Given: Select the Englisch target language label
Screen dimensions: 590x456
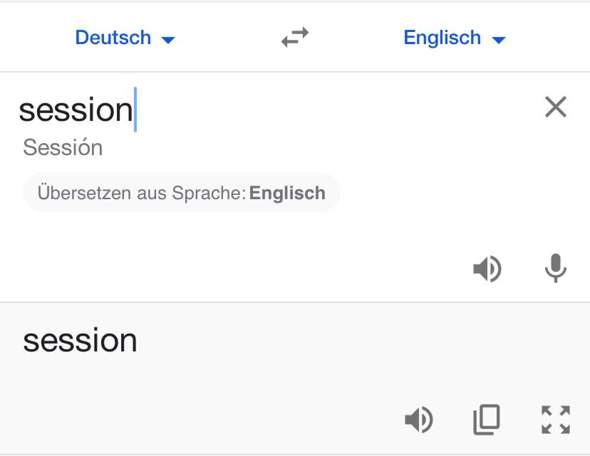Looking at the screenshot, I should (442, 38).
